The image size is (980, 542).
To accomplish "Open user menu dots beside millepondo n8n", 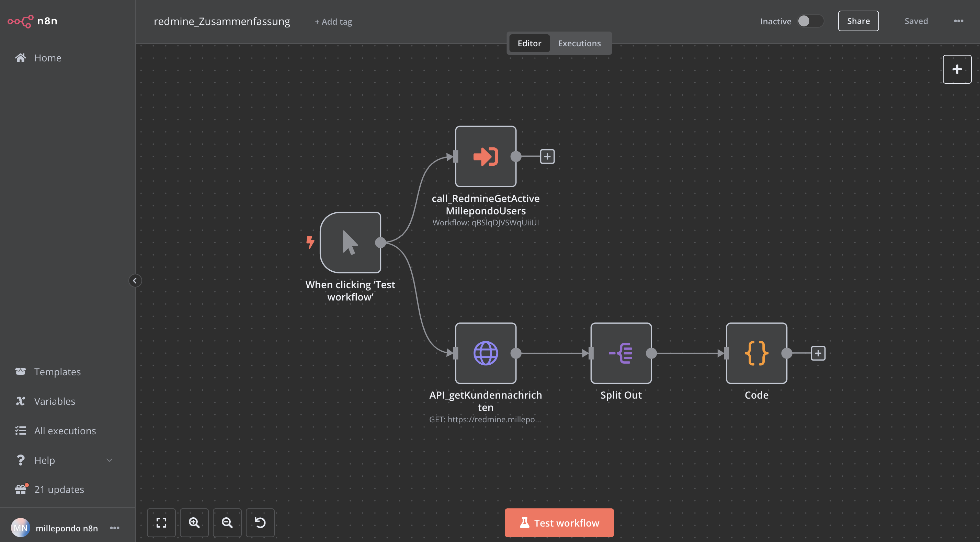I will (x=114, y=528).
